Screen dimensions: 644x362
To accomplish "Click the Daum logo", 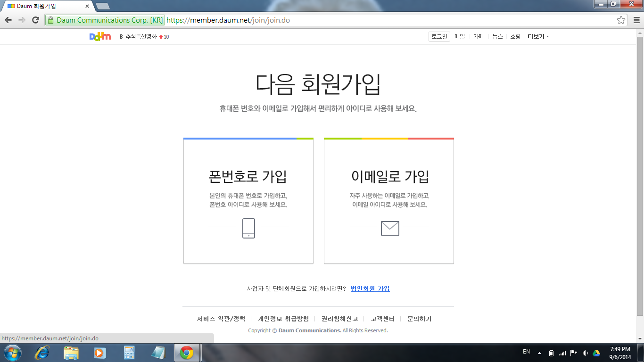I will (100, 36).
